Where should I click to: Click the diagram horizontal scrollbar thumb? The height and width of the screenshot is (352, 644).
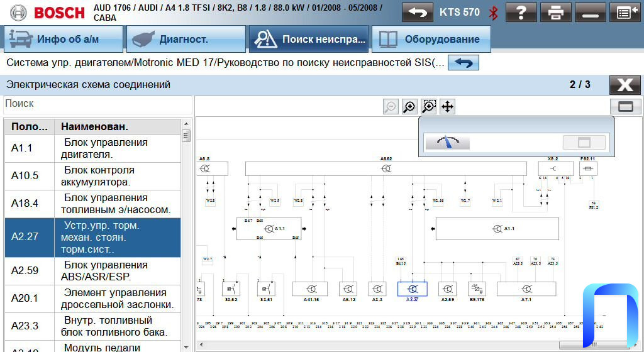pyautogui.click(x=594, y=344)
